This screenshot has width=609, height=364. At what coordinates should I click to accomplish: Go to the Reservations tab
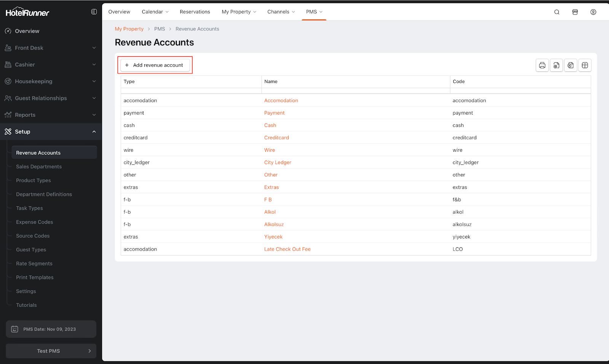195,12
